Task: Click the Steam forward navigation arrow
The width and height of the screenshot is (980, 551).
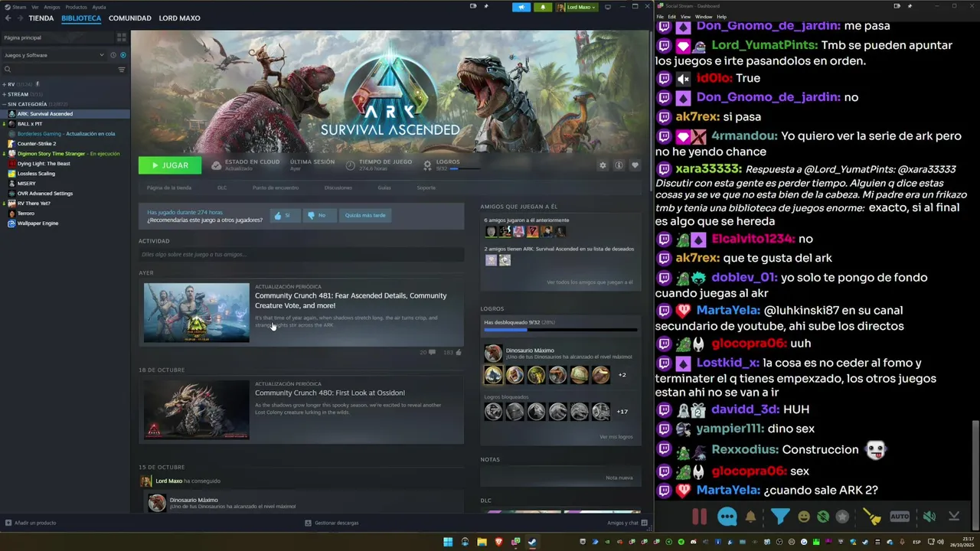Action: pos(18,18)
